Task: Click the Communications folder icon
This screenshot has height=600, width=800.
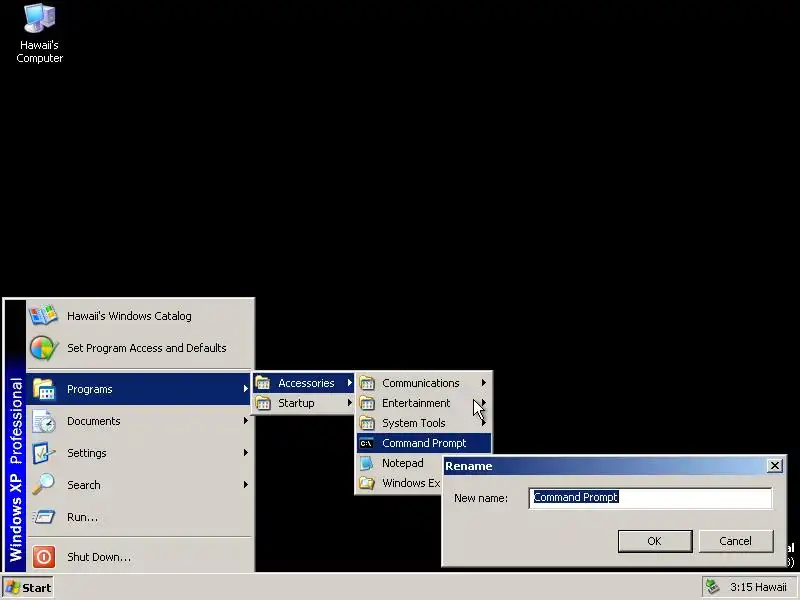Action: (367, 383)
